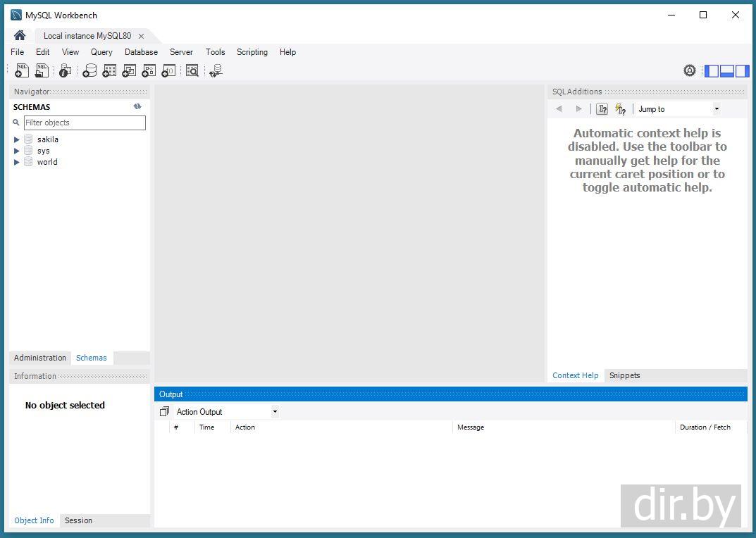Image resolution: width=756 pixels, height=538 pixels.
Task: Click the create new table icon
Action: click(109, 70)
